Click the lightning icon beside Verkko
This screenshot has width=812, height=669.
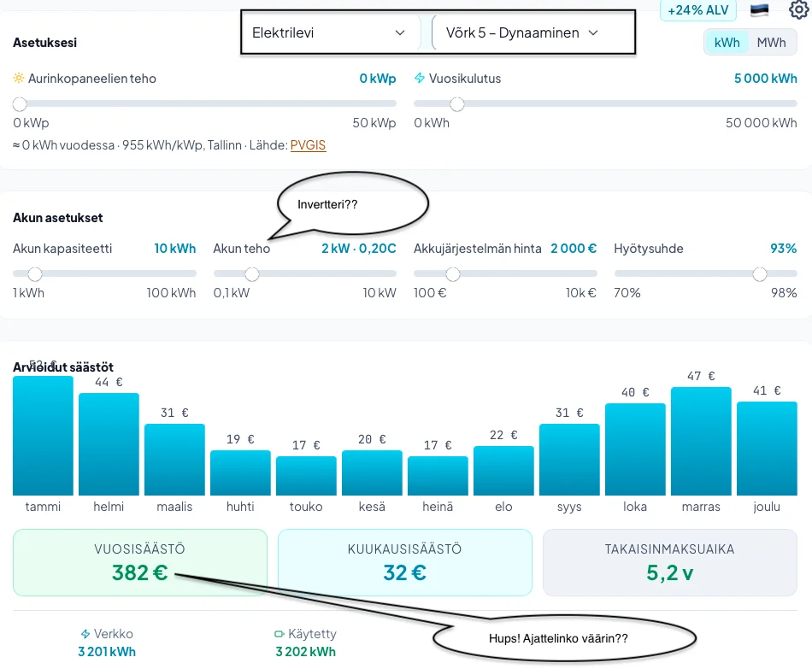(x=85, y=634)
